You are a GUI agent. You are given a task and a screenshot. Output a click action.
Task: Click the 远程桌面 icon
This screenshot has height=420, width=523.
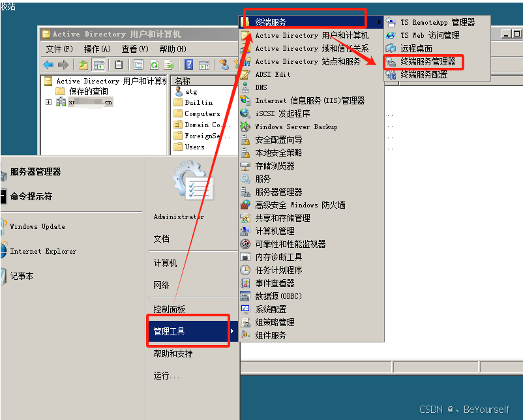pos(391,48)
